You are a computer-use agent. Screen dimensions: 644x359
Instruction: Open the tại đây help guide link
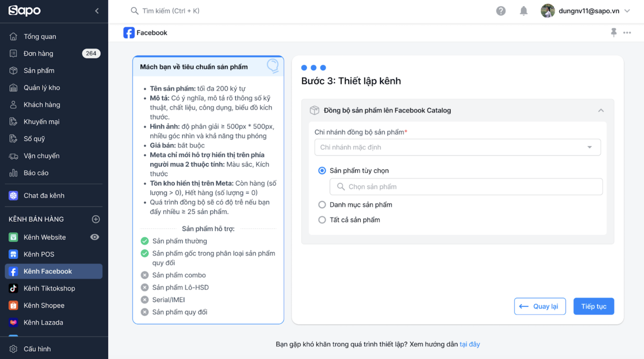click(x=470, y=344)
